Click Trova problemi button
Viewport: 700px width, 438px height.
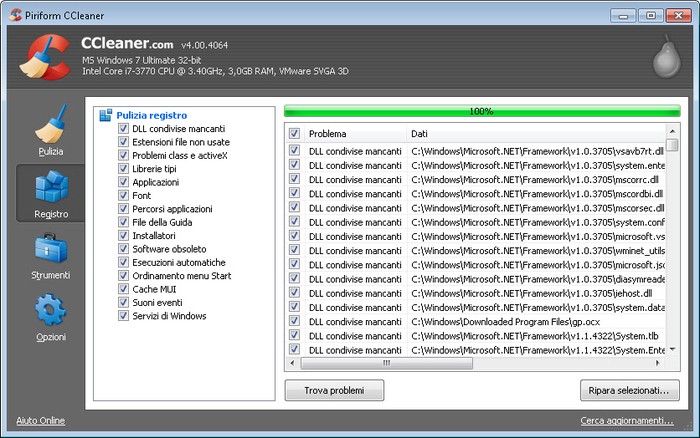click(335, 390)
